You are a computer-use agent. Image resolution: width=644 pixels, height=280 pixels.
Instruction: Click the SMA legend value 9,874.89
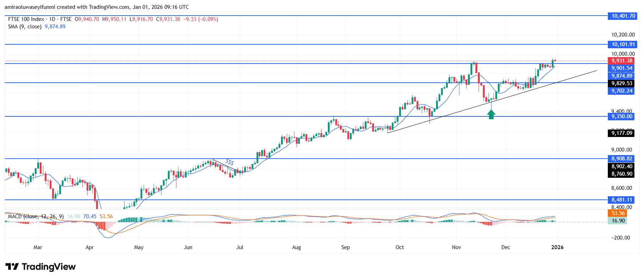click(x=55, y=27)
